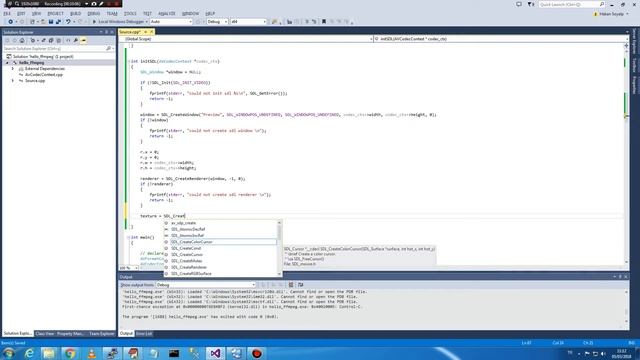
Task: Click the bookmark icon in toolbar
Action: 324,22
